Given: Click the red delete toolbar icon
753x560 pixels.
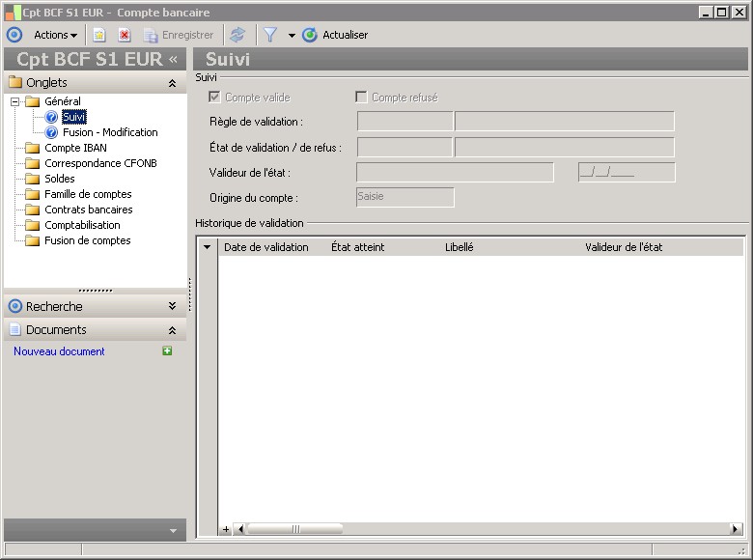Looking at the screenshot, I should point(125,35).
